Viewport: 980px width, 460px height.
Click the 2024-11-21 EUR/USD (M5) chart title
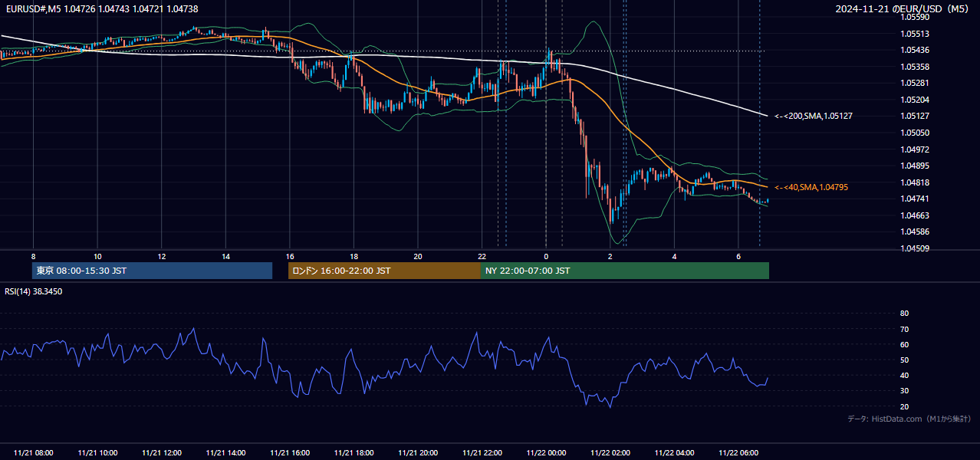(x=902, y=8)
